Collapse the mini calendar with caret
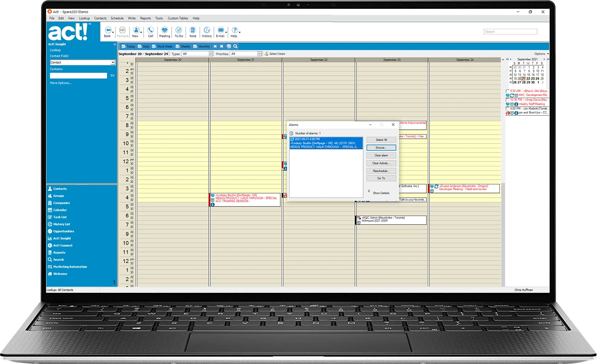597x364 pixels. [x=503, y=59]
